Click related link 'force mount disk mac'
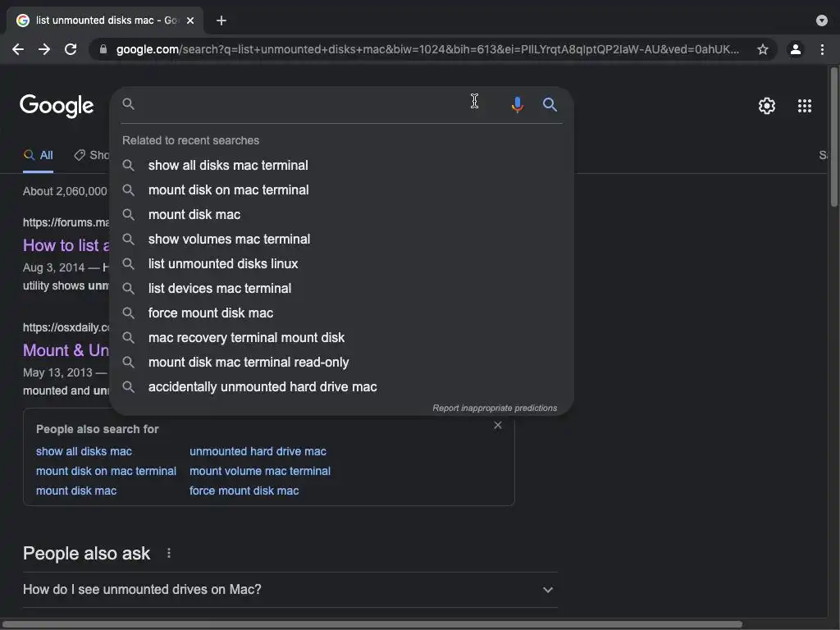The width and height of the screenshot is (840, 630). pos(244,491)
